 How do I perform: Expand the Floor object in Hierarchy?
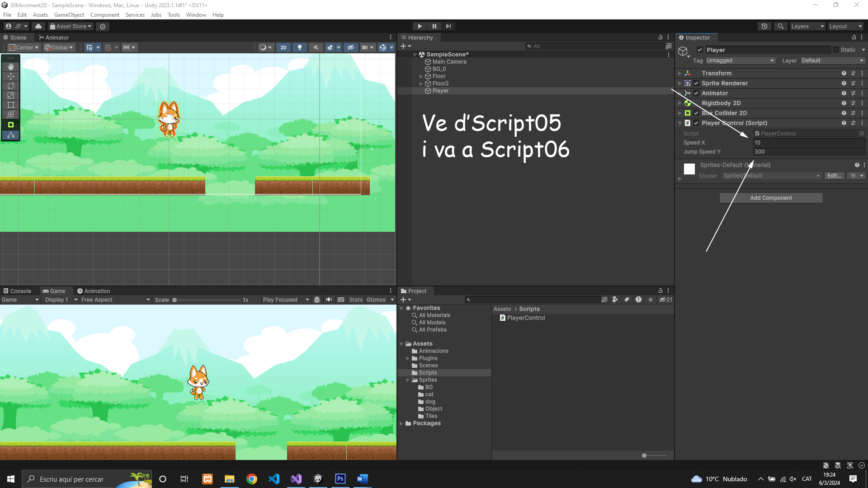pos(421,76)
